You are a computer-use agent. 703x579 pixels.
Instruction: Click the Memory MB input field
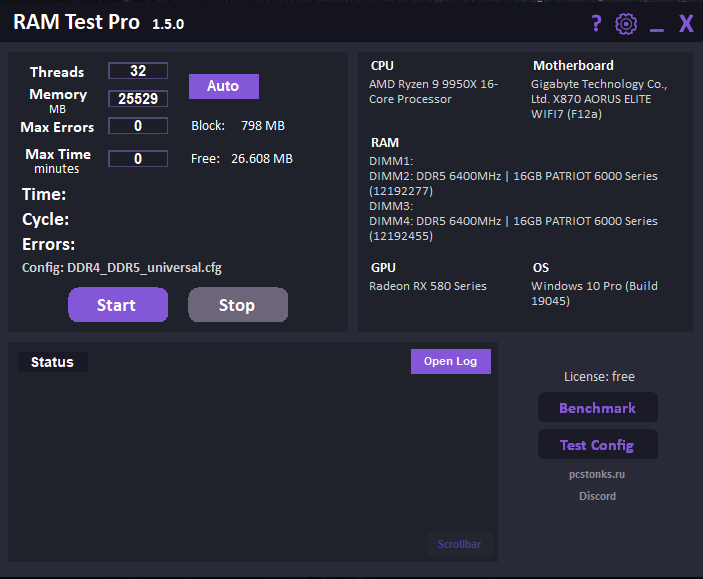[x=138, y=99]
